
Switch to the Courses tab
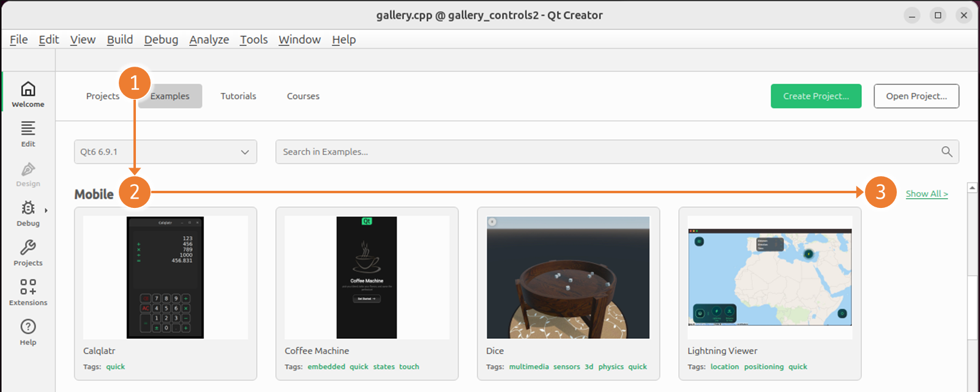[x=303, y=96]
